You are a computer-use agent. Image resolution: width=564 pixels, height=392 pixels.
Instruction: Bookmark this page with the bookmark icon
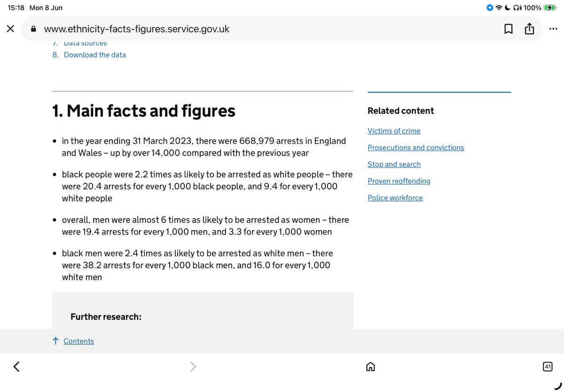tap(508, 29)
